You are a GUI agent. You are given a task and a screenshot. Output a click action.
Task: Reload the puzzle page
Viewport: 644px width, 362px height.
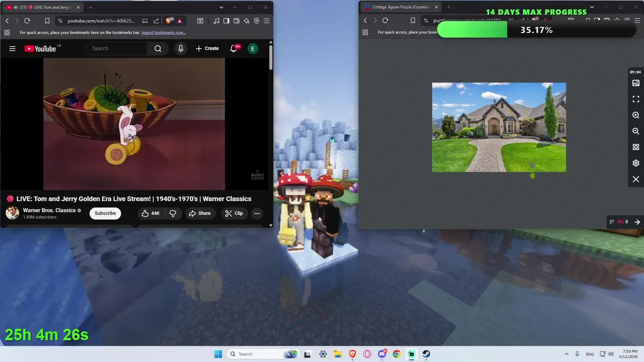coord(385,21)
